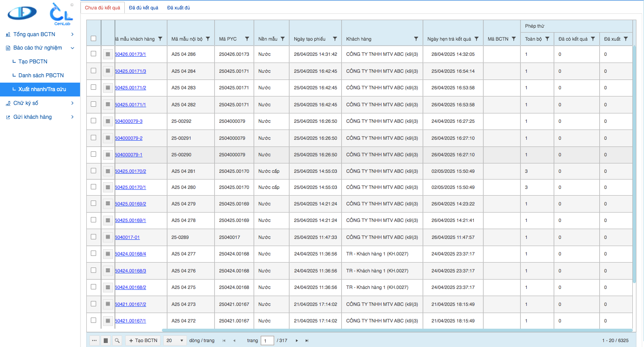Open filter icon on Đã xuất column
The width and height of the screenshot is (644, 347).
626,39
